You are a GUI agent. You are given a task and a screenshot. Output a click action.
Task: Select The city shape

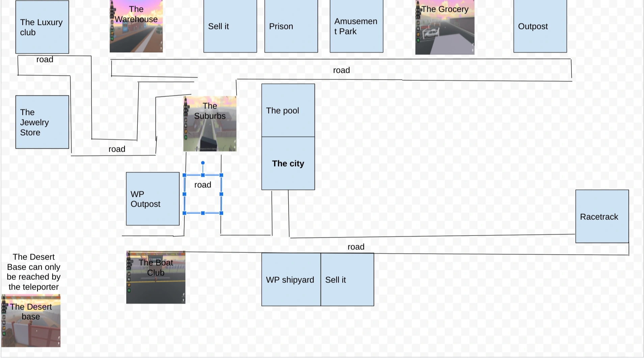pyautogui.click(x=288, y=163)
